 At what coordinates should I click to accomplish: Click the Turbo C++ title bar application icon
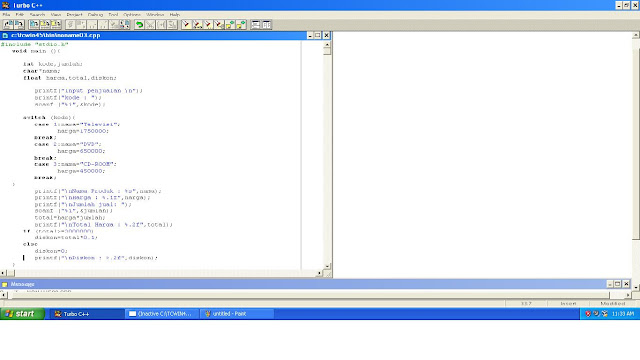pos(5,5)
